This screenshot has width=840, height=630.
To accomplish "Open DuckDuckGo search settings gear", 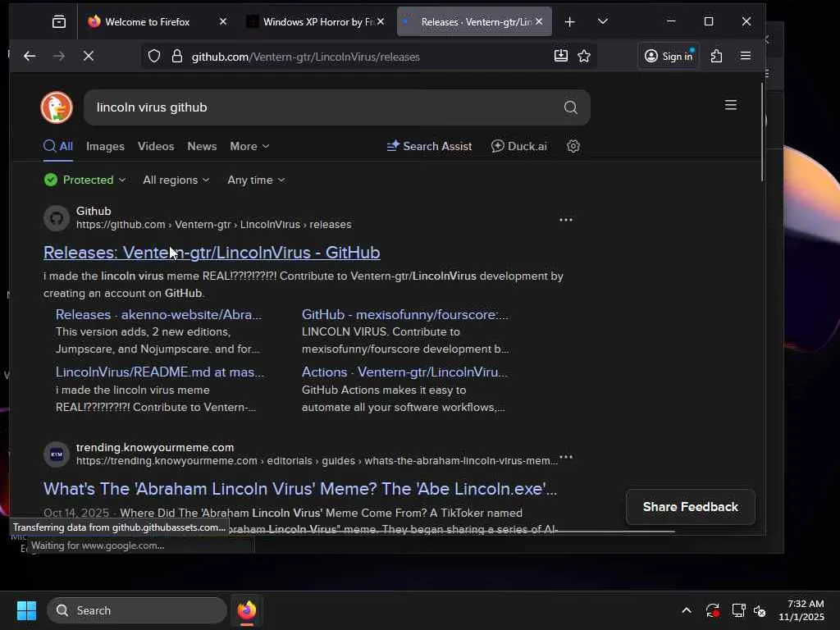I will tap(573, 146).
